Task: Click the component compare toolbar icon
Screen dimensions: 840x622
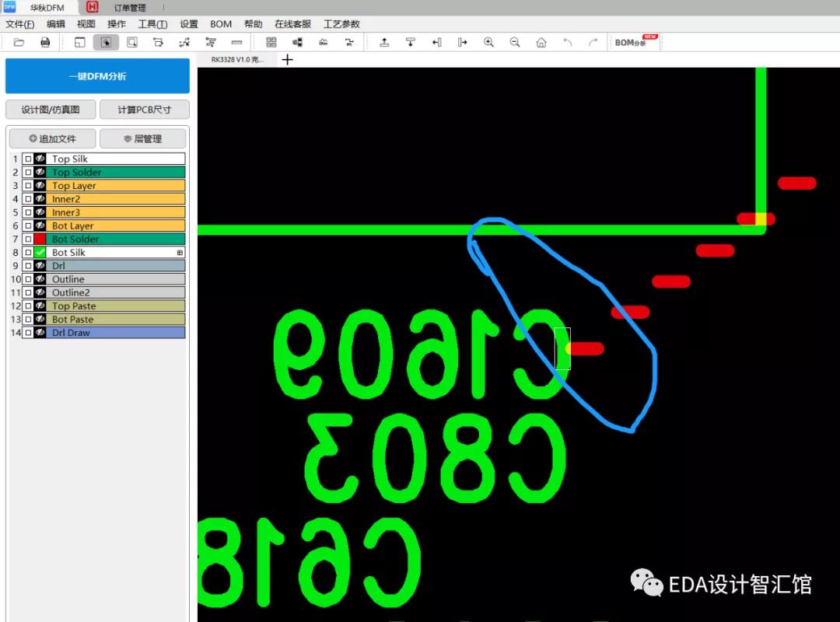Action: [x=297, y=42]
